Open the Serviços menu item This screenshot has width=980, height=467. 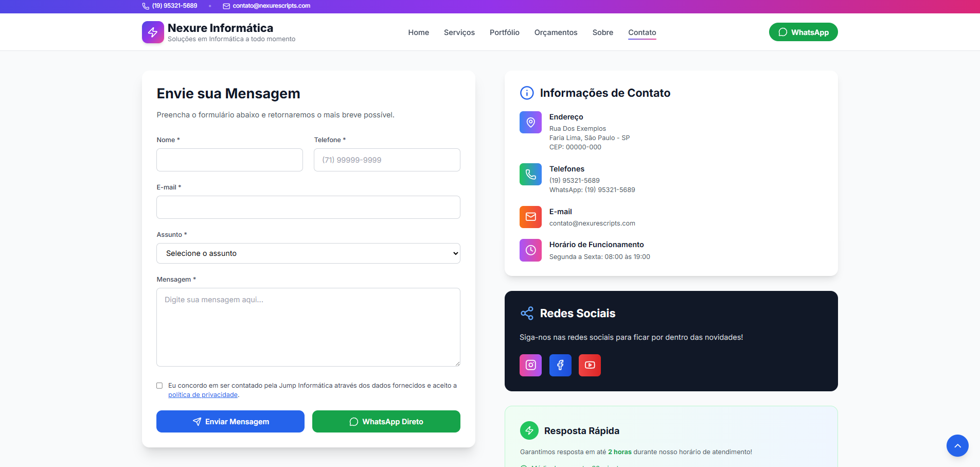(459, 32)
